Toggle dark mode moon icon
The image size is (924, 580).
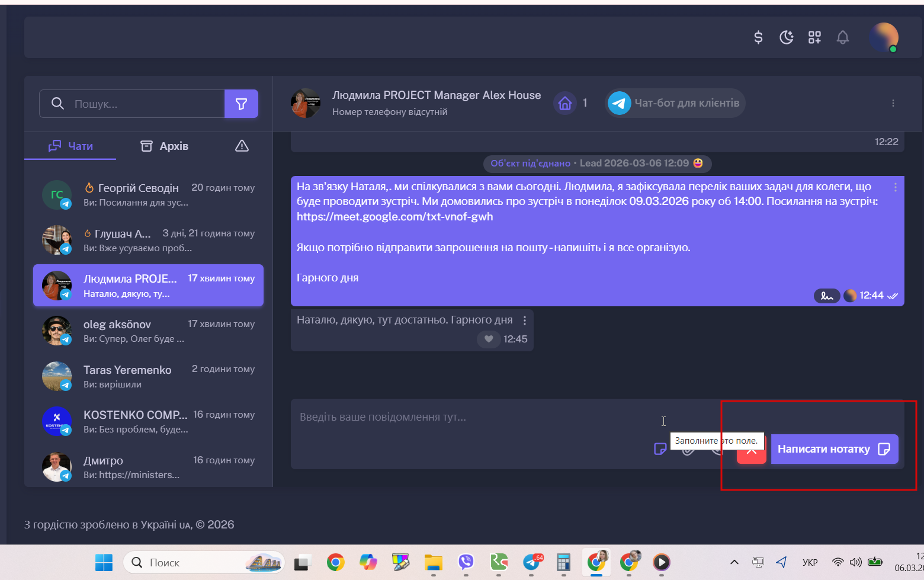click(787, 38)
